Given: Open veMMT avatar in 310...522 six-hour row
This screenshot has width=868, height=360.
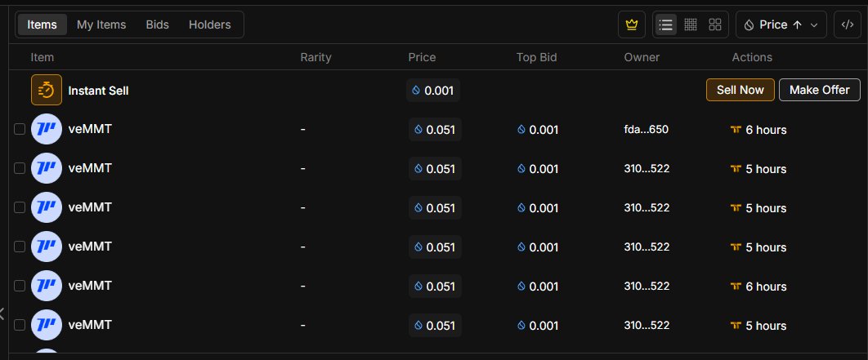Looking at the screenshot, I should click(47, 286).
